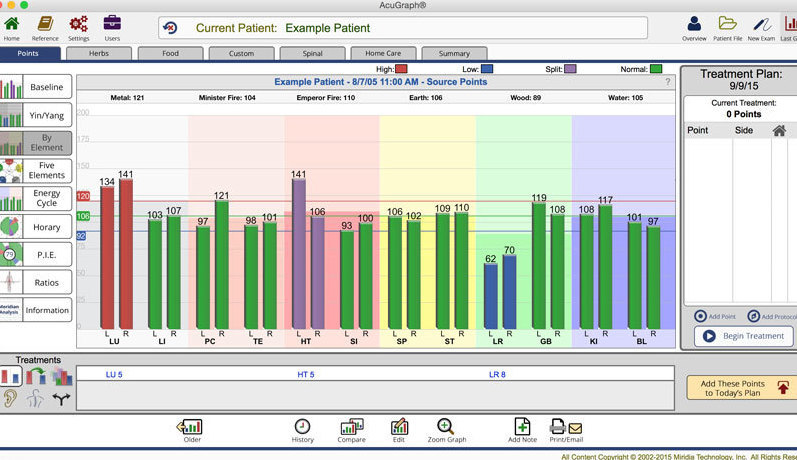
Task: Open Users briefcase icon
Action: click(112, 24)
